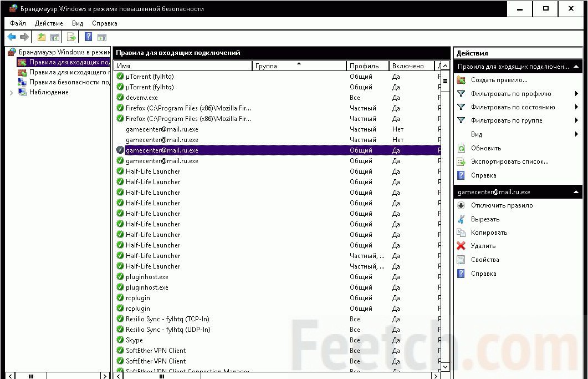Click Экспортировать список... action

(x=510, y=162)
